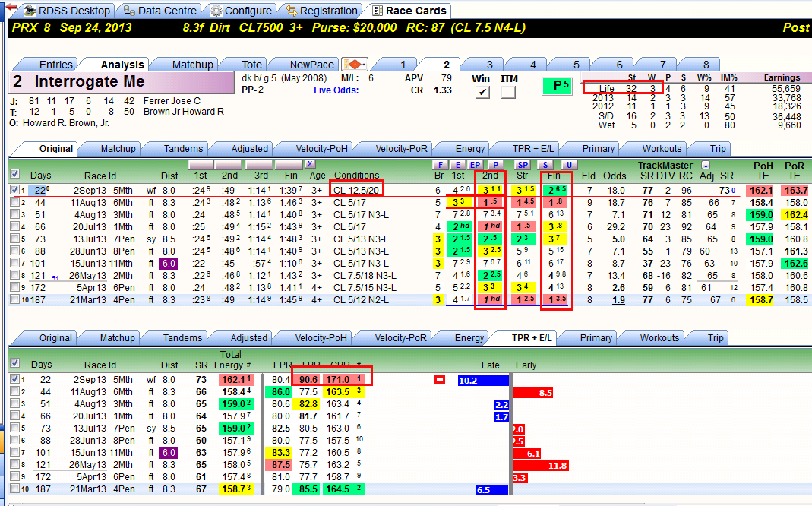The width and height of the screenshot is (812, 506).
Task: Go to the Registration tab
Action: [x=321, y=11]
